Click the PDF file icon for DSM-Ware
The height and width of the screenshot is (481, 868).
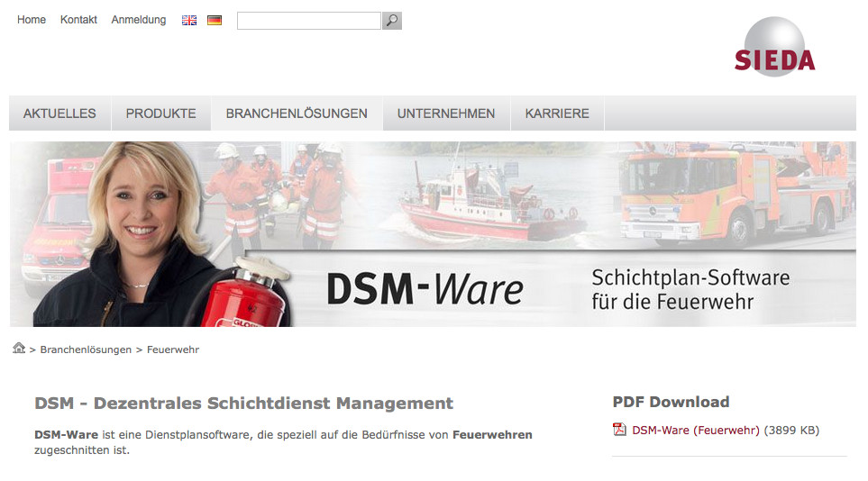click(619, 430)
